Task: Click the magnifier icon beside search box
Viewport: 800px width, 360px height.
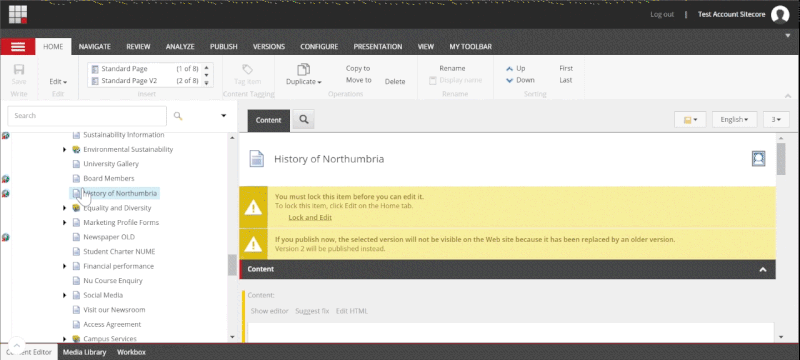Action: [178, 116]
